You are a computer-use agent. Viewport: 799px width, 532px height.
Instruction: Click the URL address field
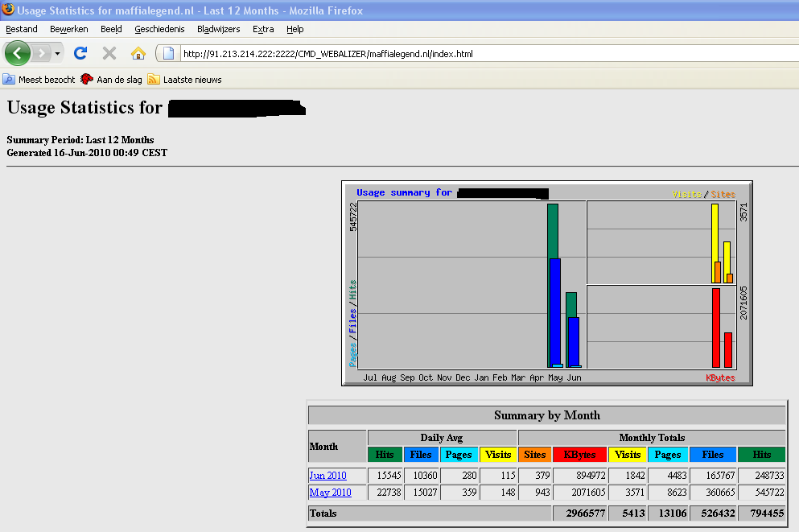(x=489, y=53)
